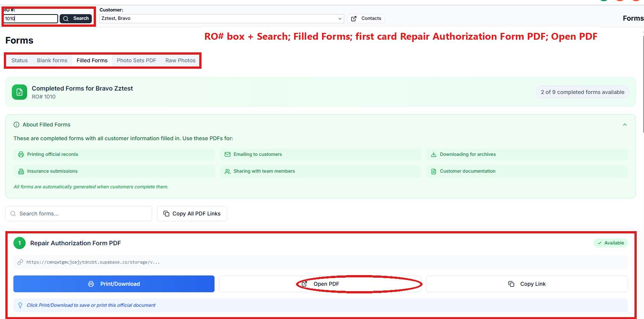Click the Repair Authorization Form PDF title
Screen dimensions: 644x319
tap(76, 243)
